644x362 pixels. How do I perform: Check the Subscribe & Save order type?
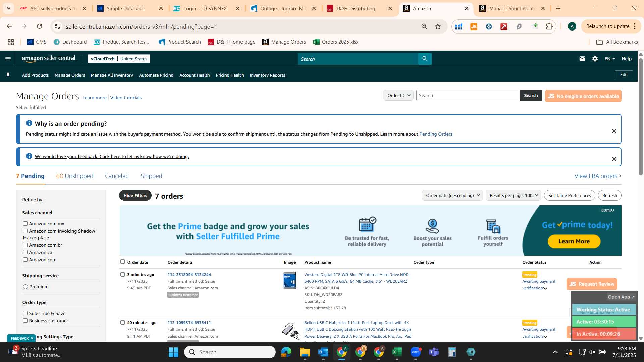click(25, 313)
